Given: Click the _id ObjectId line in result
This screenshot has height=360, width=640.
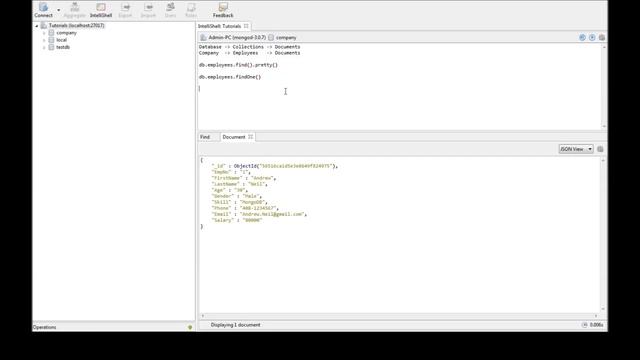Looking at the screenshot, I should (275, 166).
